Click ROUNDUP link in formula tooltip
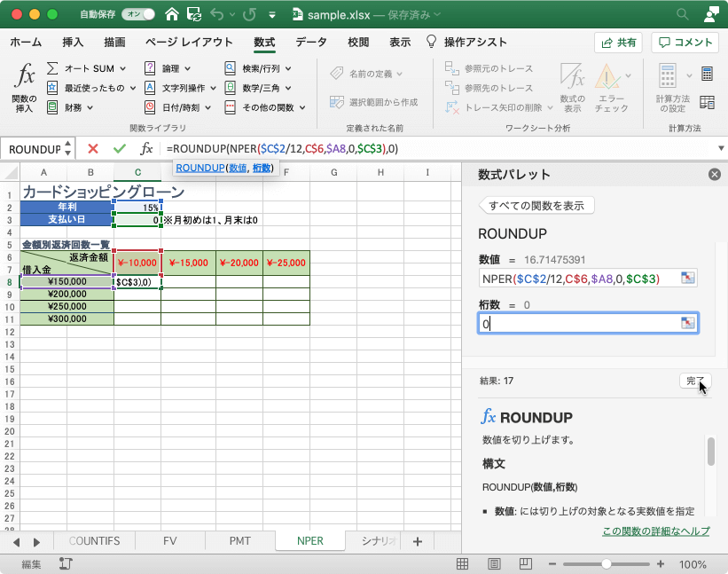728x574 pixels. pos(200,168)
